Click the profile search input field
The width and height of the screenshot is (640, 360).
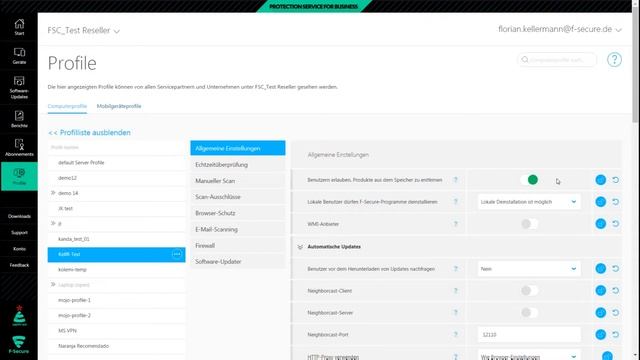pyautogui.click(x=557, y=60)
